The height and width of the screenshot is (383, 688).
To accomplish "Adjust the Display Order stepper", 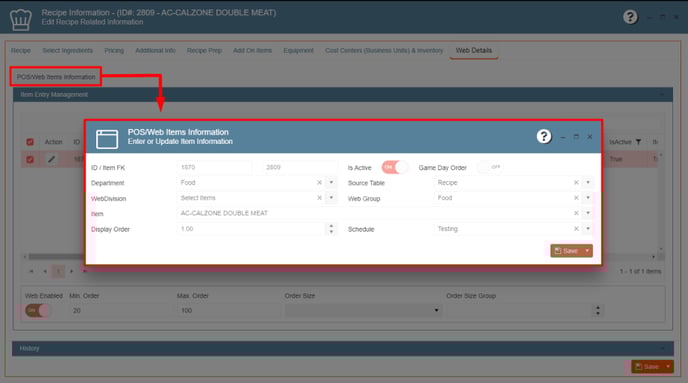I will [x=331, y=229].
